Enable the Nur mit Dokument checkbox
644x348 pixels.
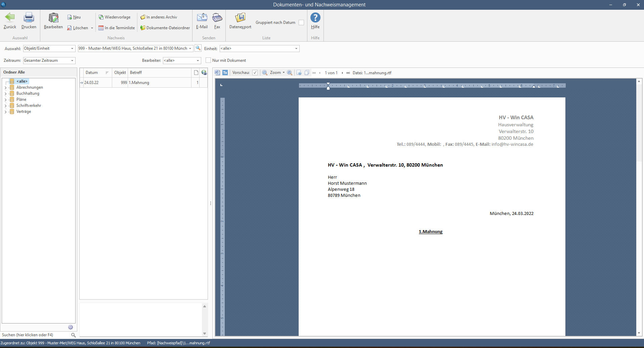208,60
